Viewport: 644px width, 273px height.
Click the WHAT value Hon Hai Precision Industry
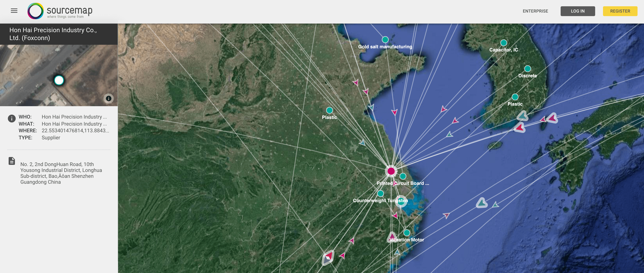click(74, 124)
